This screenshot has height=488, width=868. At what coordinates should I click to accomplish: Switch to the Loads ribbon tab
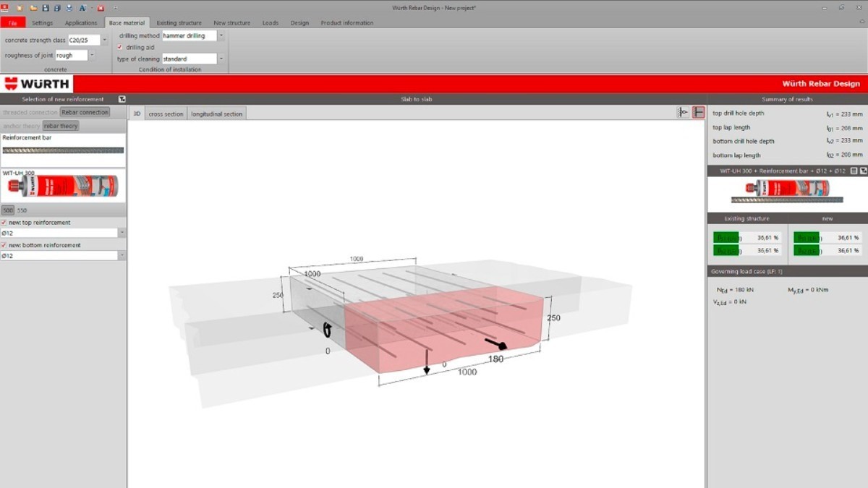click(271, 22)
